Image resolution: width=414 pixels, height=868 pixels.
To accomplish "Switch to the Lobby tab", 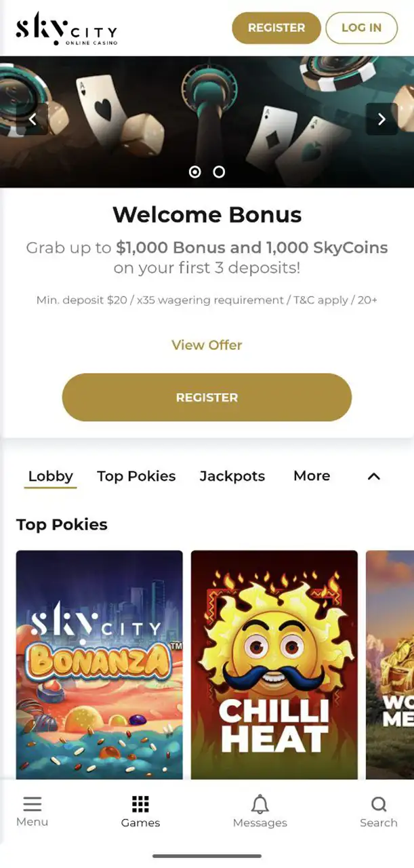I will [51, 476].
